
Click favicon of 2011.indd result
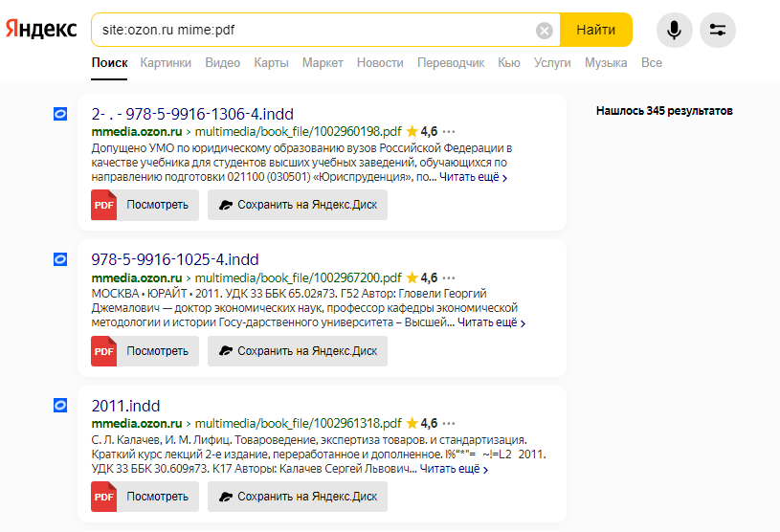(x=60, y=405)
